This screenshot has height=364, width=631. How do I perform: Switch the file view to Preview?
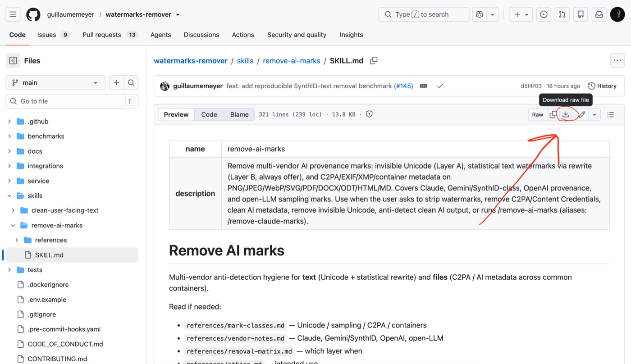pos(176,114)
